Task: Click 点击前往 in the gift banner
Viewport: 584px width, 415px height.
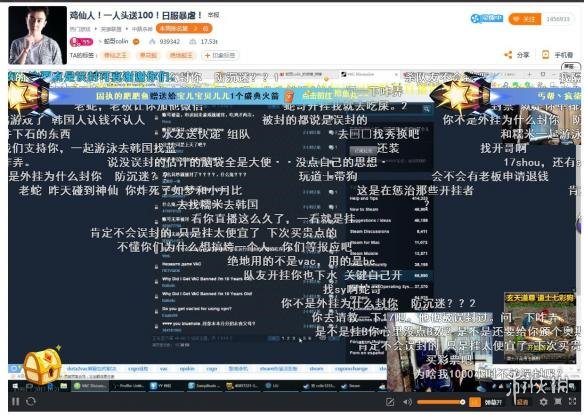Action: (316, 95)
